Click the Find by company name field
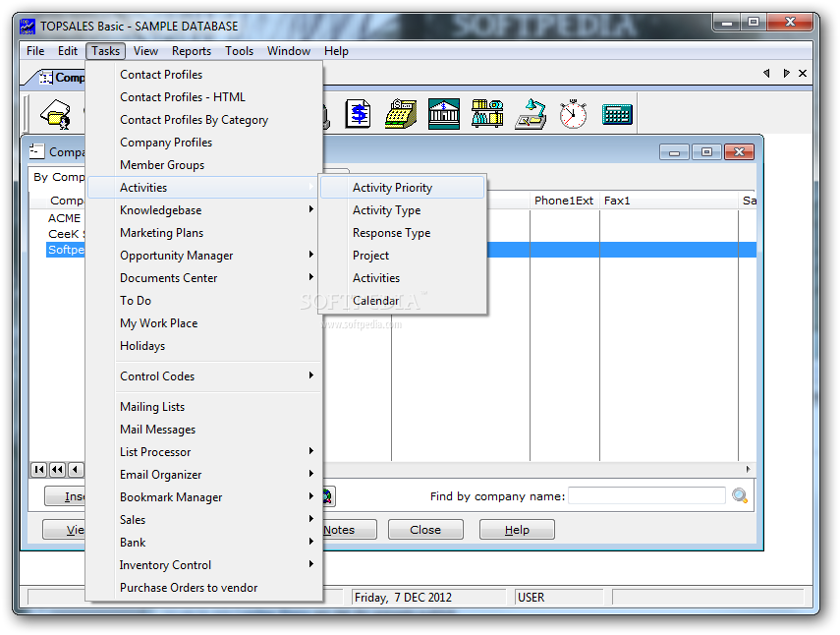 pyautogui.click(x=646, y=495)
